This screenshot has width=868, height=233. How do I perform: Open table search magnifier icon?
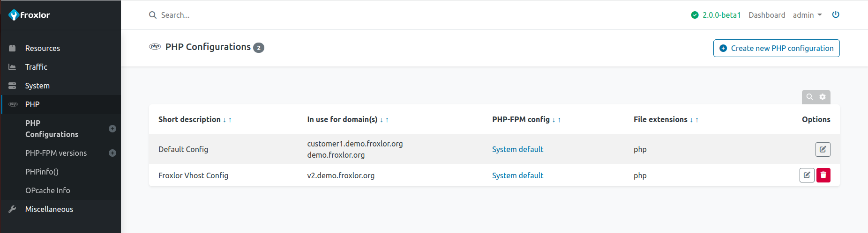809,97
